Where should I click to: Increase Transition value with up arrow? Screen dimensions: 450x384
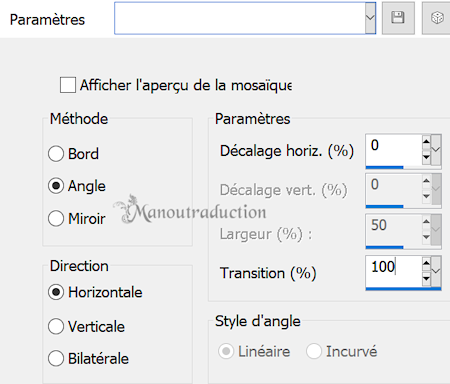click(426, 263)
